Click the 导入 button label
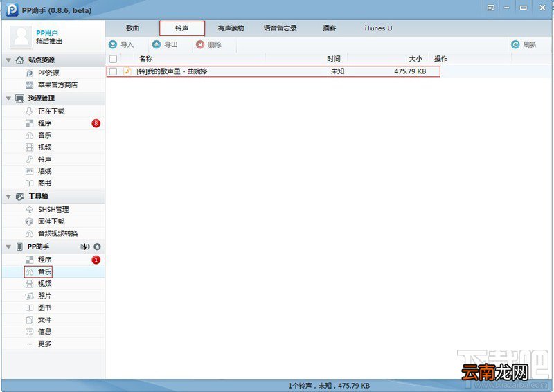Screen dimensions: 554x392 127,44
